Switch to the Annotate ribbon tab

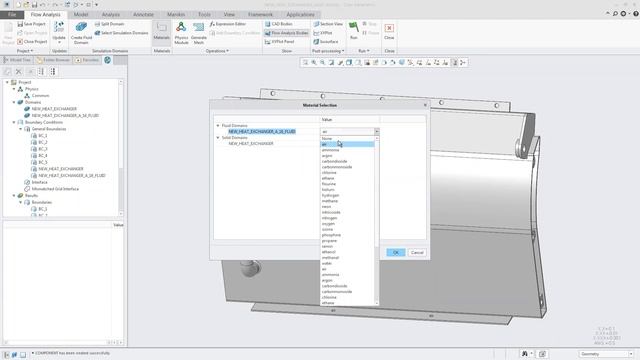143,15
